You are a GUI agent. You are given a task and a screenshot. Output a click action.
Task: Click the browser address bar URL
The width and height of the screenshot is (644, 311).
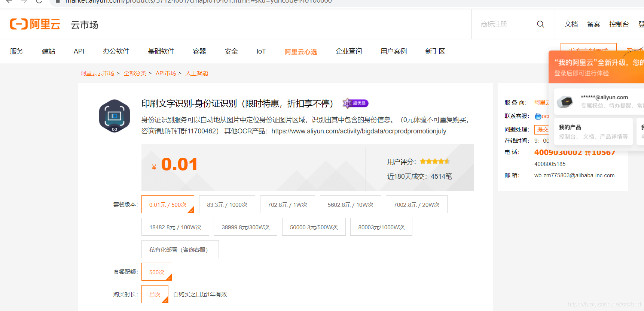(199, 1)
